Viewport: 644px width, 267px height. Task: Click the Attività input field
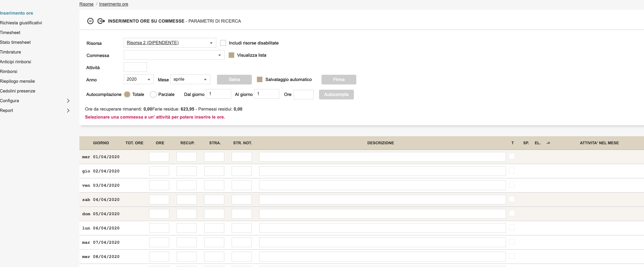click(x=135, y=67)
